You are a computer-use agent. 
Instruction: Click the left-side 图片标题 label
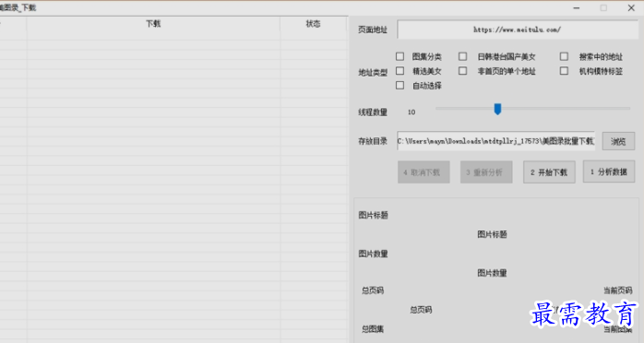373,215
